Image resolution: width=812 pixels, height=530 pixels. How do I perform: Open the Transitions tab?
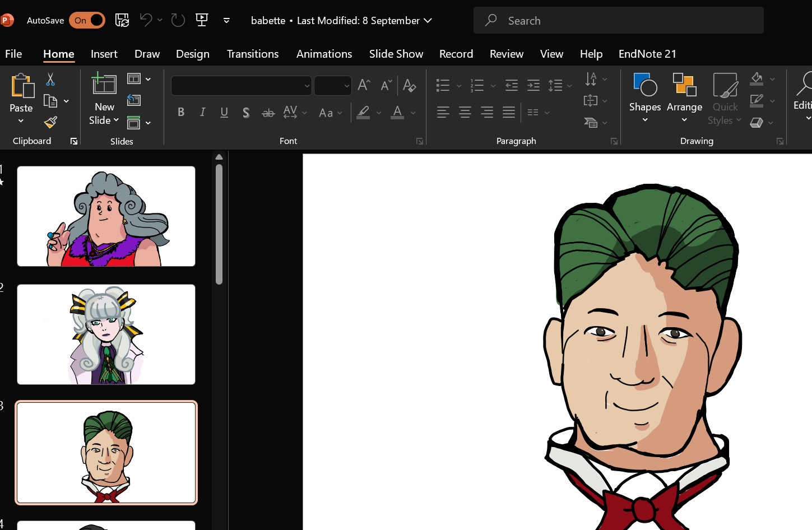[253, 54]
